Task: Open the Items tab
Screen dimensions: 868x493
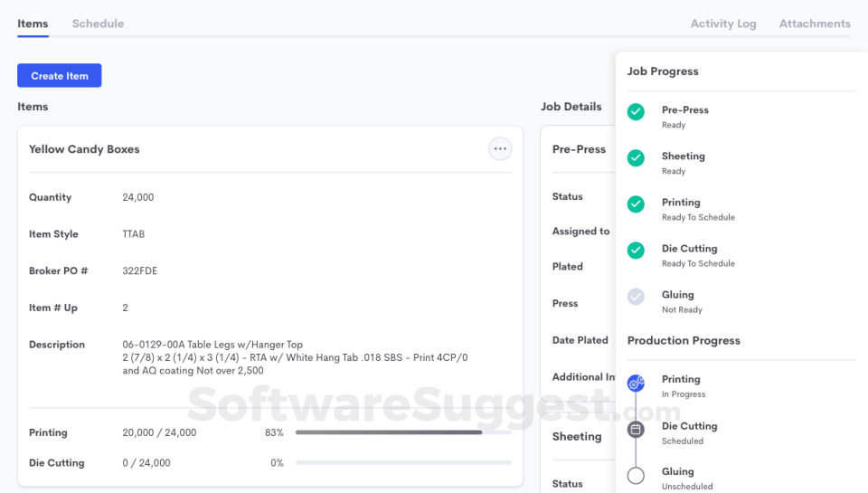Action: coord(33,24)
